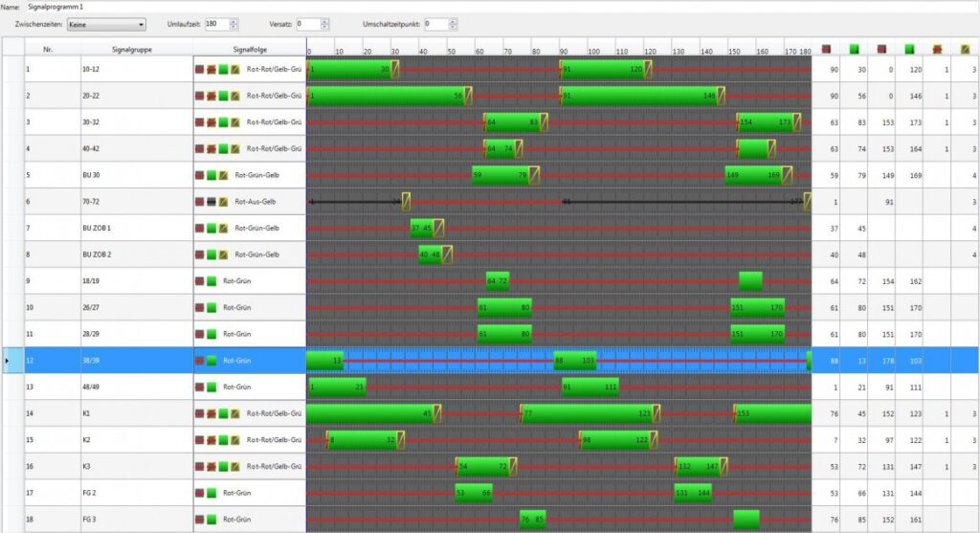This screenshot has height=533, width=980.
Task: Click the green state icon in row FG 3
Action: pos(212,520)
